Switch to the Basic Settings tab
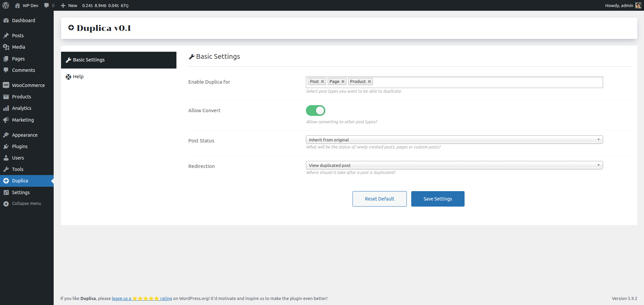644x305 pixels. (119, 60)
